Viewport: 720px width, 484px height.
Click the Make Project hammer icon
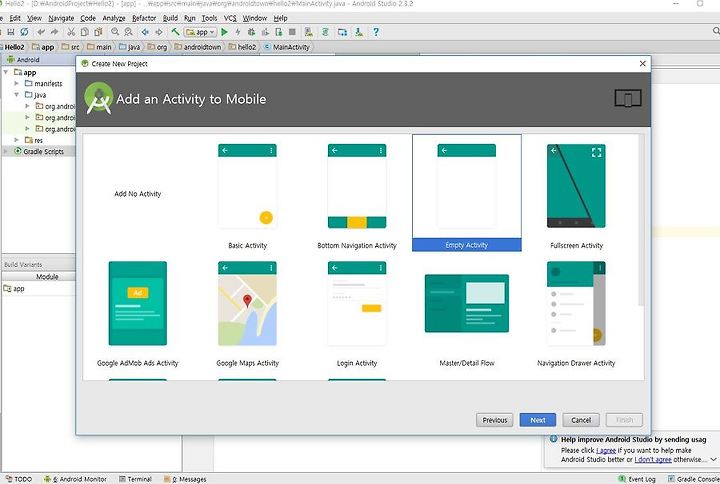[175, 32]
